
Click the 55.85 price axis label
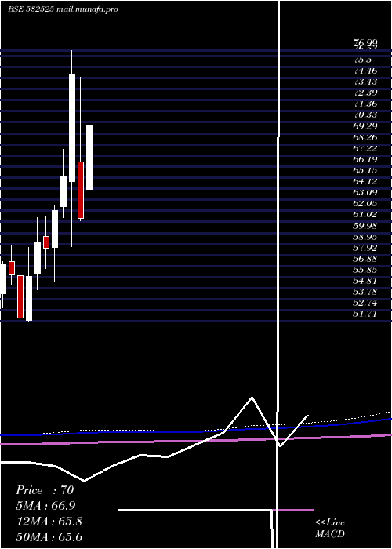(365, 270)
